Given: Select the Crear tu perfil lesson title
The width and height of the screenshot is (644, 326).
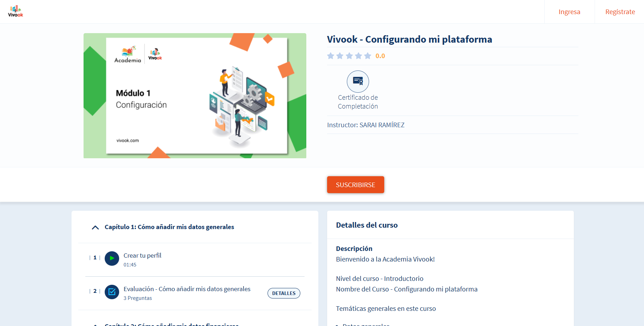Looking at the screenshot, I should click(x=142, y=256).
